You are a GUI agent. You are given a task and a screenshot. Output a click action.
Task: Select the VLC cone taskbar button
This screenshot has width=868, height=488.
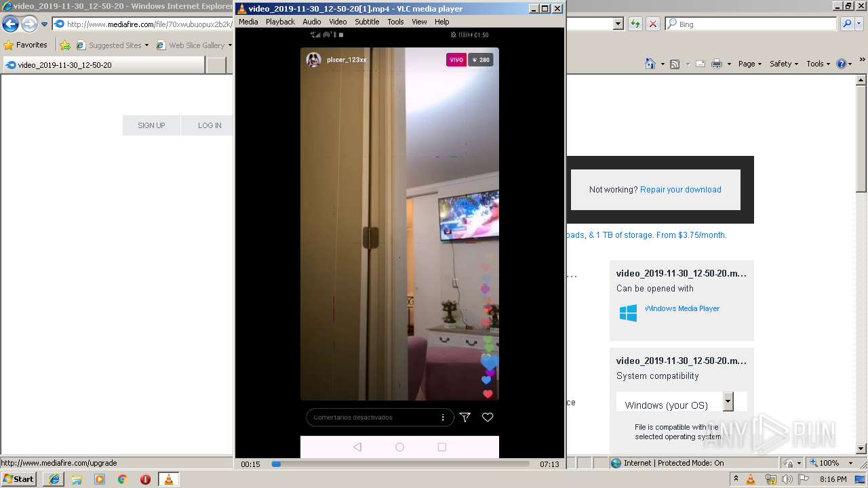168,479
